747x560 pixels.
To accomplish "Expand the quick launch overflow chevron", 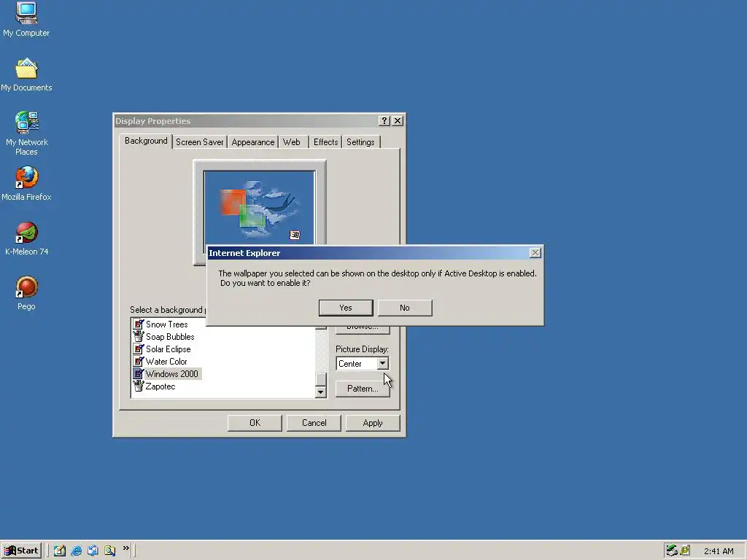I will [125, 548].
